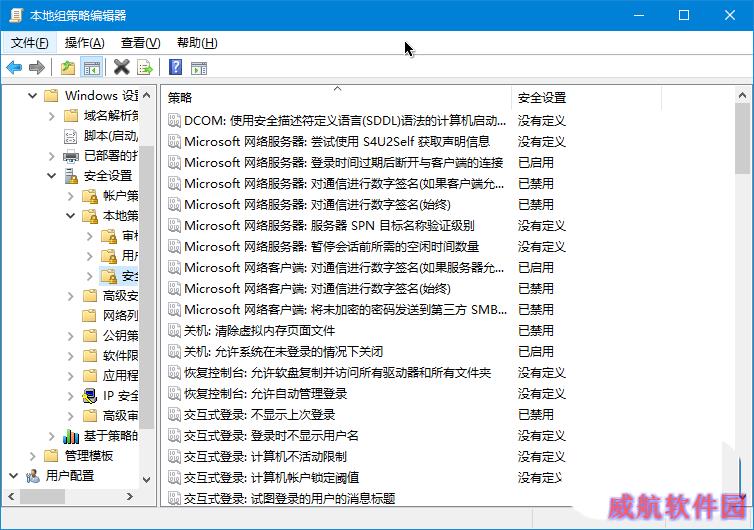The image size is (754, 530).
Task: Toggle the show/hide action pane icon
Action: pyautogui.click(x=199, y=68)
